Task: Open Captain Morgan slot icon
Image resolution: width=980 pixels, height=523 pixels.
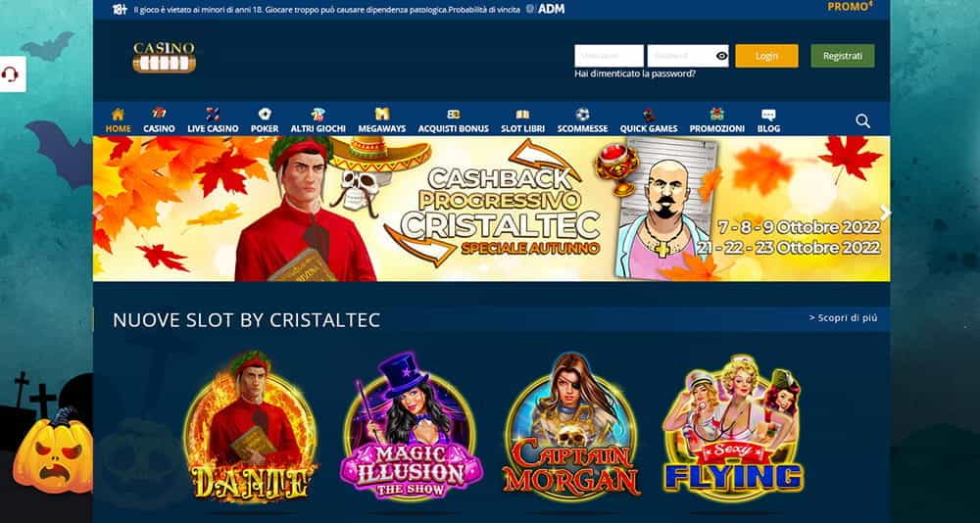Action: [571, 426]
